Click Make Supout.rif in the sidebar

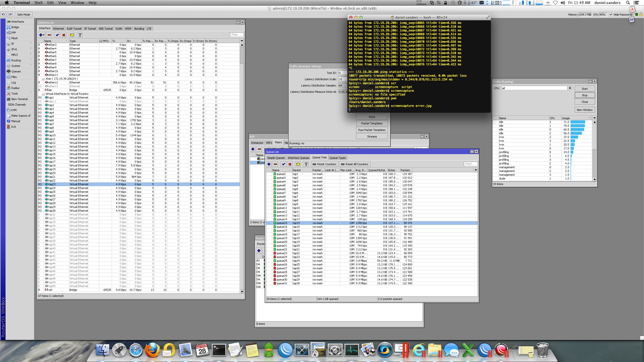coord(21,116)
